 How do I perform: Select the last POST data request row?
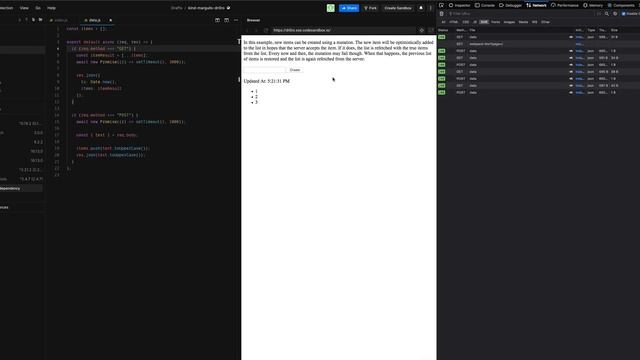539,93
